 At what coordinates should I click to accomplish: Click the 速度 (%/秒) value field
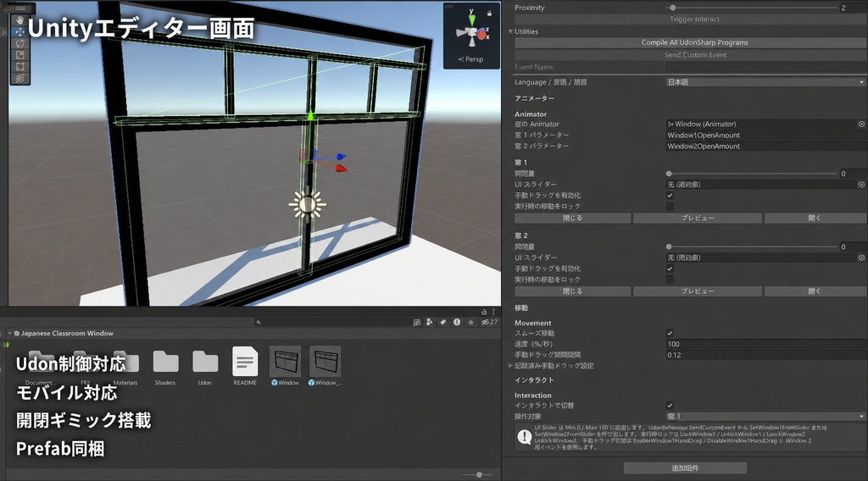click(765, 344)
